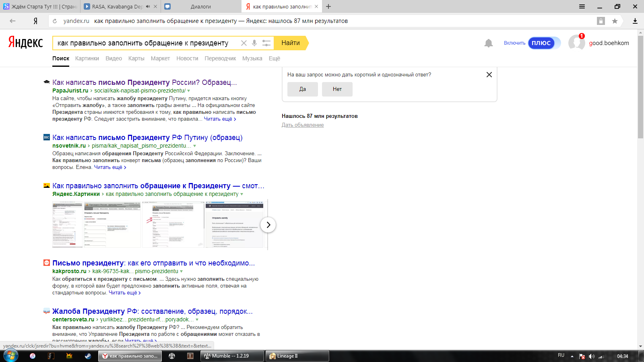Mute the RASA Kavabanga tab audio
Screen dimensions: 644x362
pyautogui.click(x=148, y=6)
